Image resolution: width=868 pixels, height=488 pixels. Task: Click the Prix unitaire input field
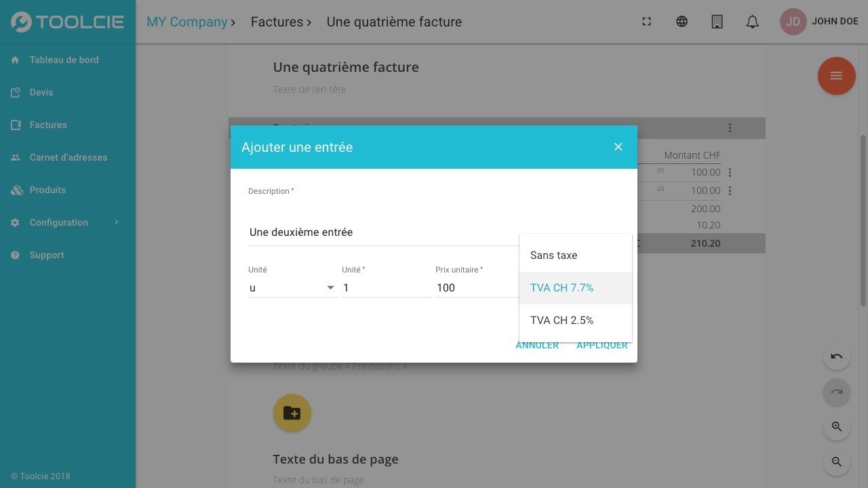coord(477,287)
